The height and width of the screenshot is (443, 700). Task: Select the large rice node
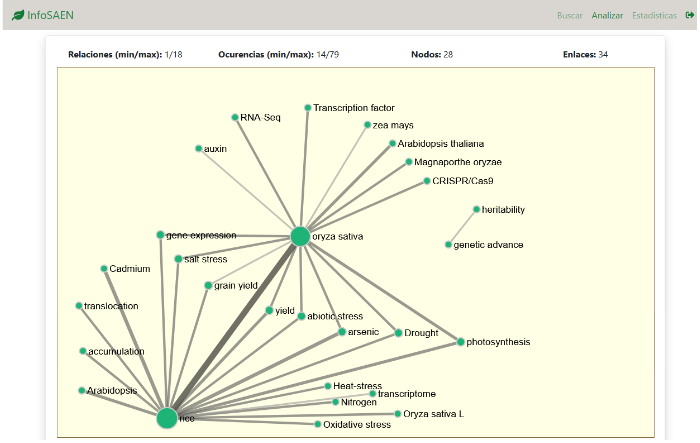[x=167, y=418]
